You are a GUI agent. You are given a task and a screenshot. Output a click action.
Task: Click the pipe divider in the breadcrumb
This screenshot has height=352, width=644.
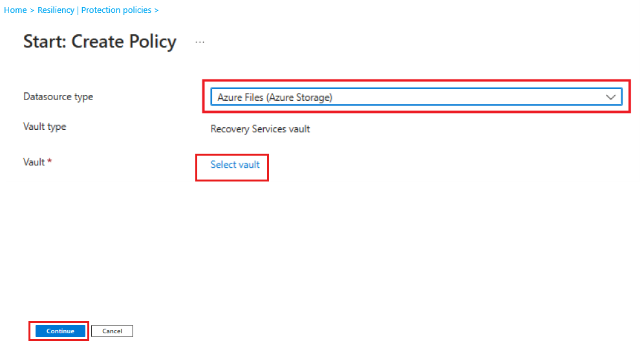[76, 10]
